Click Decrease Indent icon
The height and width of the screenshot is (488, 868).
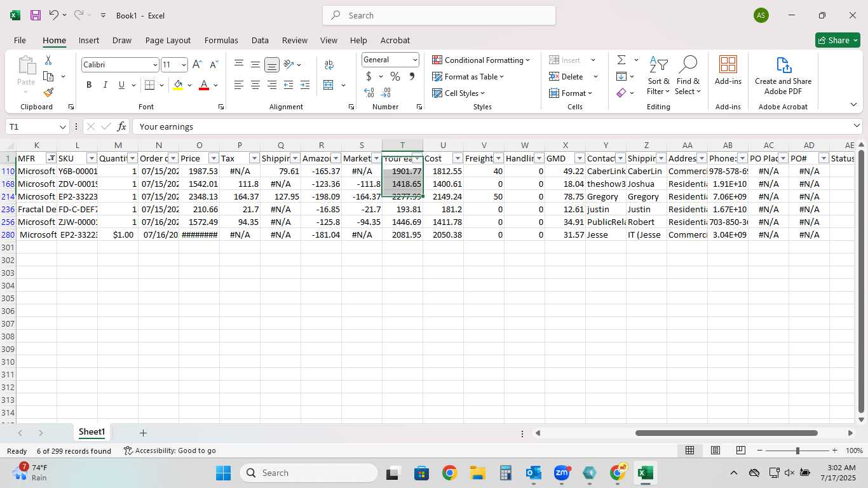pyautogui.click(x=288, y=85)
